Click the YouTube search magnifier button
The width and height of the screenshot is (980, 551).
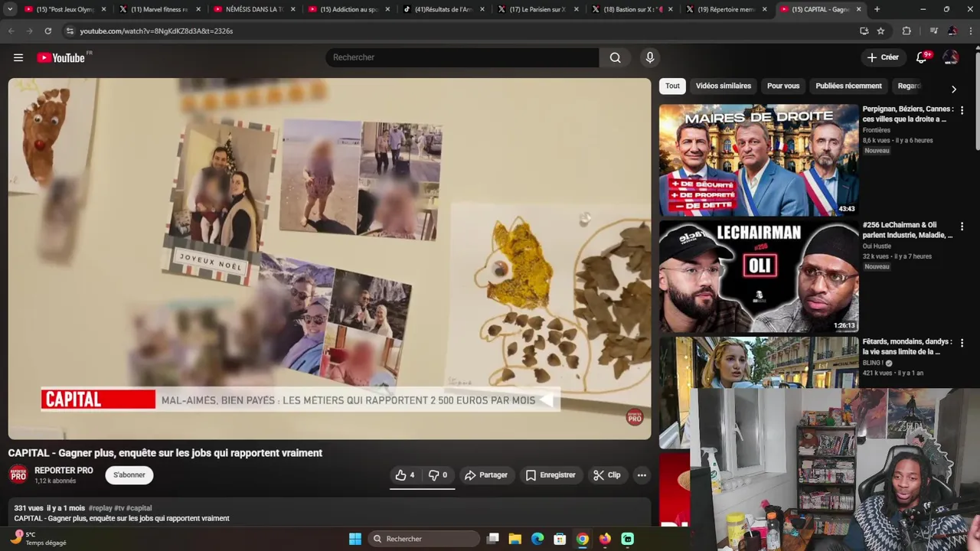(616, 57)
